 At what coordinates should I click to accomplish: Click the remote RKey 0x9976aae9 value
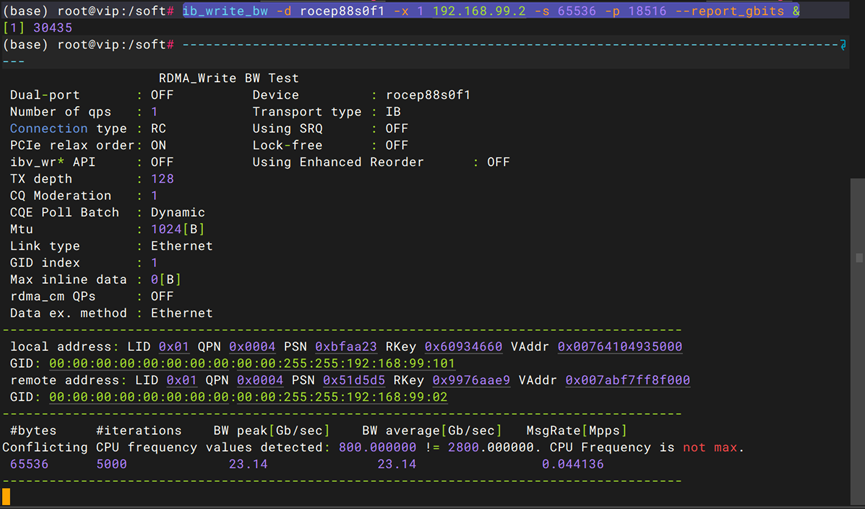tap(471, 381)
